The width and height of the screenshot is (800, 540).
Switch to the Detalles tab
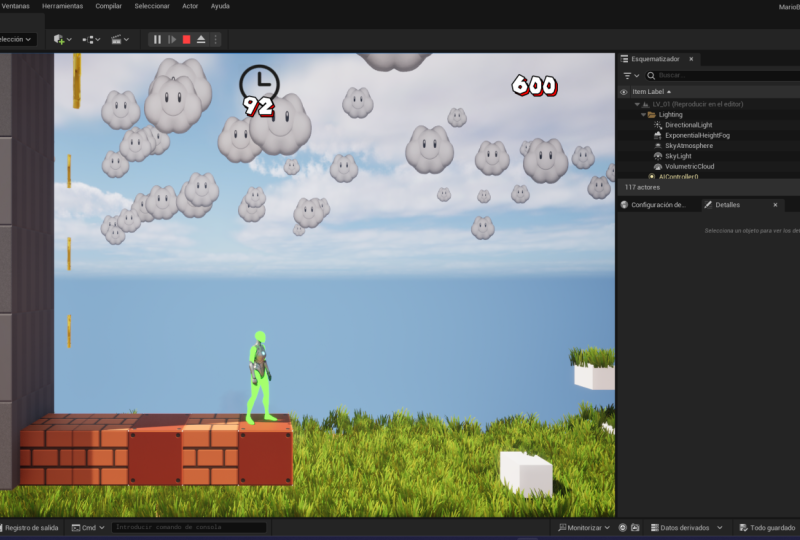click(728, 205)
